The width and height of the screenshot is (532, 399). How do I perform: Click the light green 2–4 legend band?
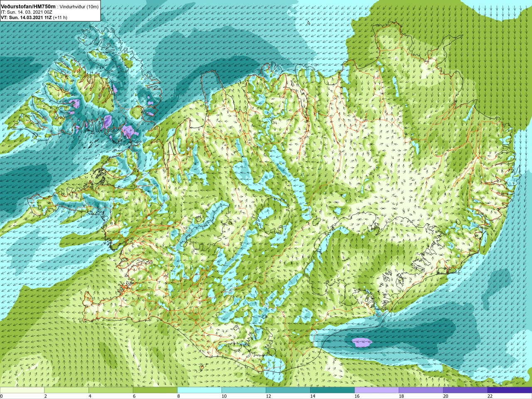(66, 390)
